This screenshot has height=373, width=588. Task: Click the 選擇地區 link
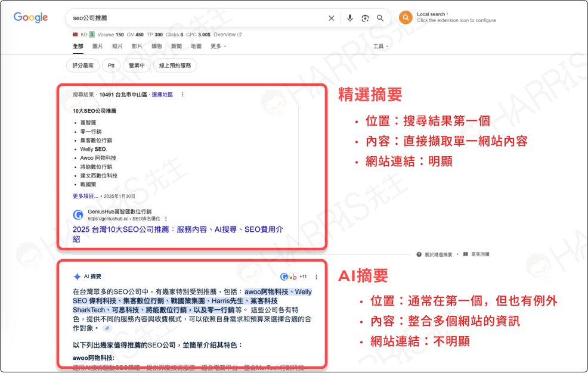point(162,95)
